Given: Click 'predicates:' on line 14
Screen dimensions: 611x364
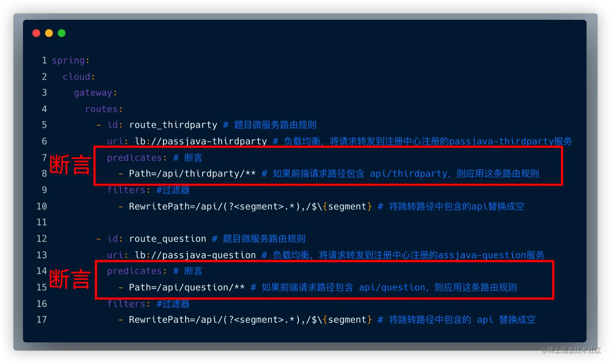Looking at the screenshot, I should (137, 271).
